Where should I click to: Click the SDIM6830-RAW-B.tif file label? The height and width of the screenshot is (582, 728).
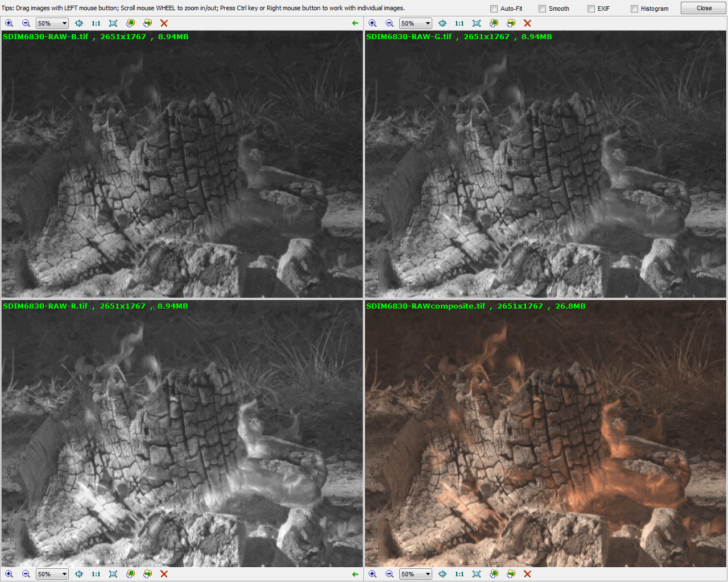(x=45, y=36)
